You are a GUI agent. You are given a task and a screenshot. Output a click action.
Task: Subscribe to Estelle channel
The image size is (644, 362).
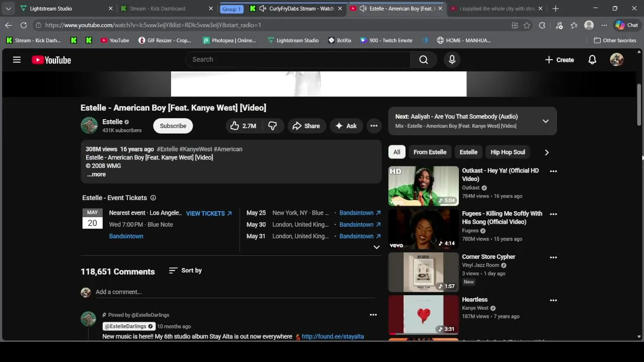click(x=173, y=126)
